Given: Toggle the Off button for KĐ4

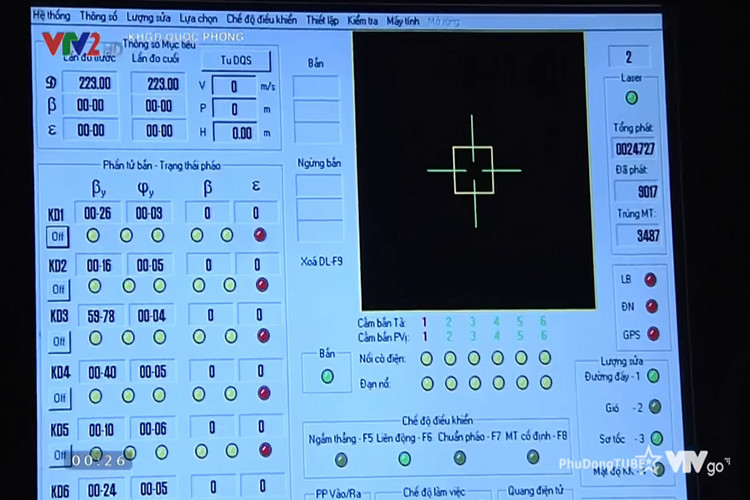Looking at the screenshot, I should (59, 397).
